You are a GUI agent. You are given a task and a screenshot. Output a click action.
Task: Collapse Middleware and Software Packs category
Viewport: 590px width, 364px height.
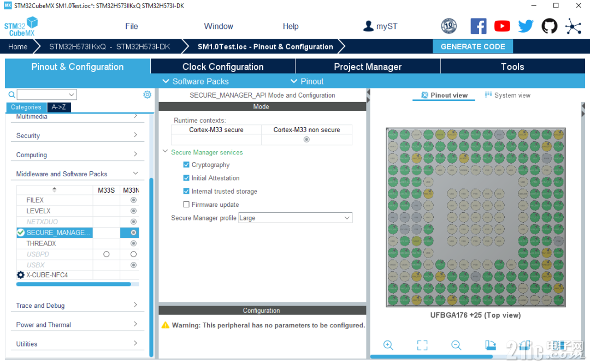click(77, 174)
